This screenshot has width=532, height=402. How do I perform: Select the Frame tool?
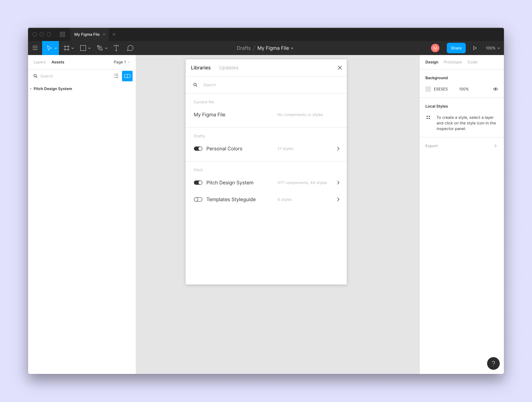(x=67, y=48)
